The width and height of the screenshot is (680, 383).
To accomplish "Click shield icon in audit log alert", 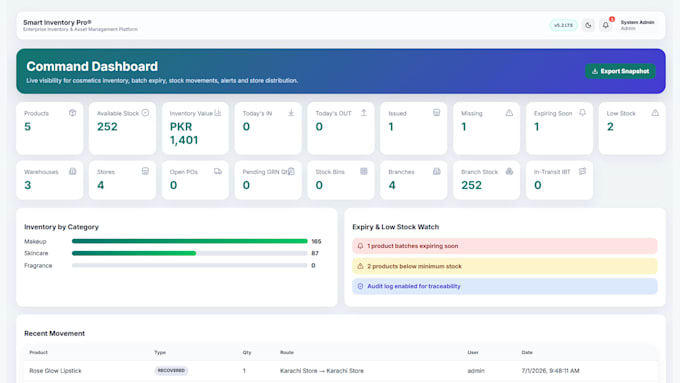I will pos(360,286).
